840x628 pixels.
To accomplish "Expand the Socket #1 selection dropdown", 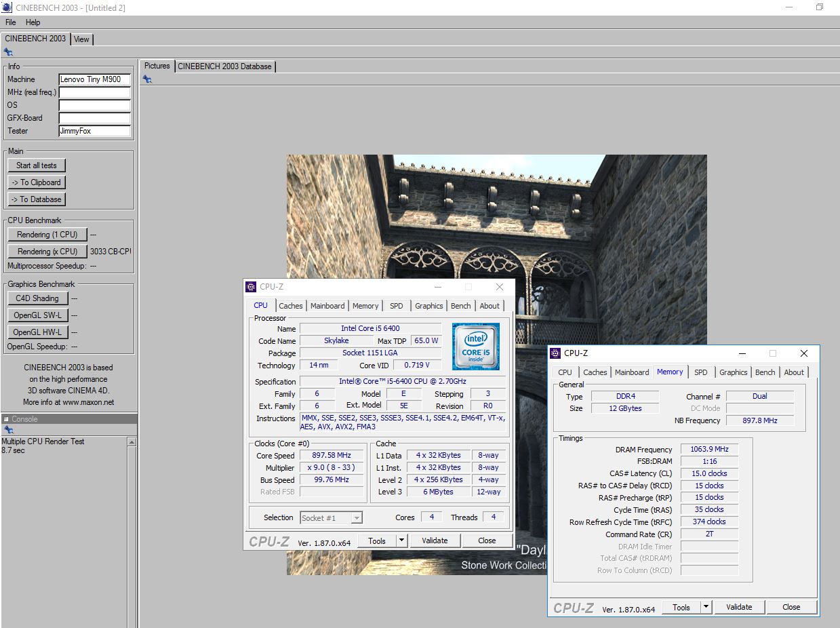I will point(357,518).
